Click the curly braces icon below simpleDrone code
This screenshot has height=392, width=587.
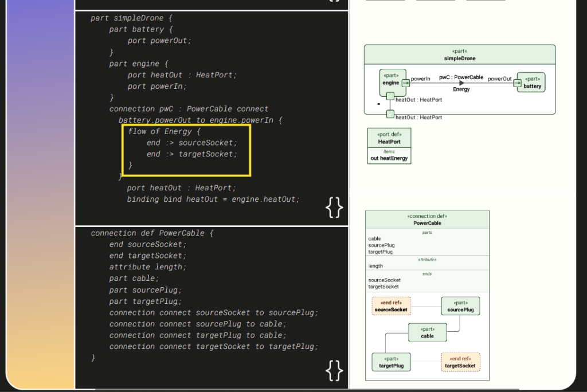(334, 207)
